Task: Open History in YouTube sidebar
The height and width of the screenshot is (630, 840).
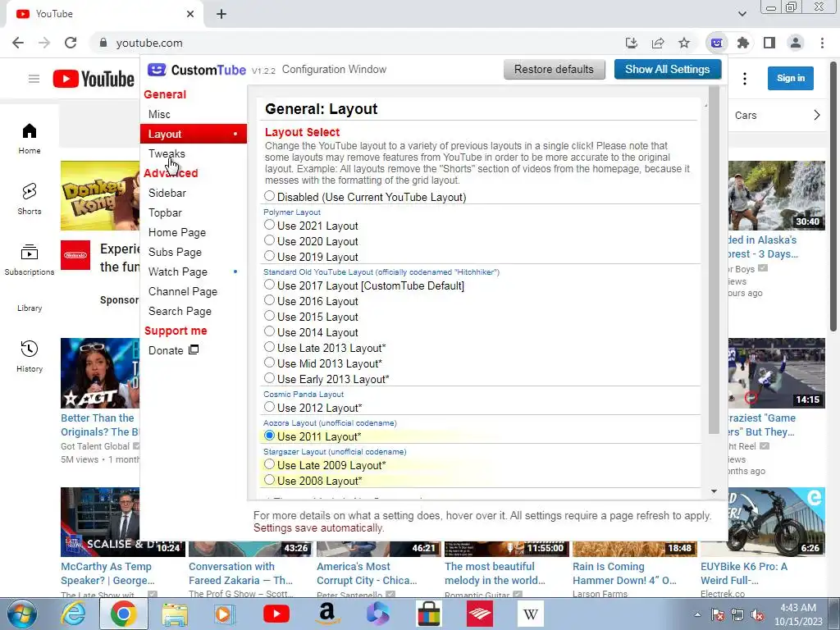Action: pyautogui.click(x=30, y=357)
